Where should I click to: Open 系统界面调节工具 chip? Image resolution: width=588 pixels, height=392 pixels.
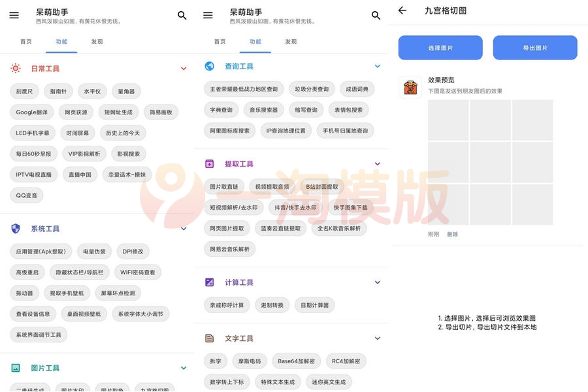click(x=39, y=335)
